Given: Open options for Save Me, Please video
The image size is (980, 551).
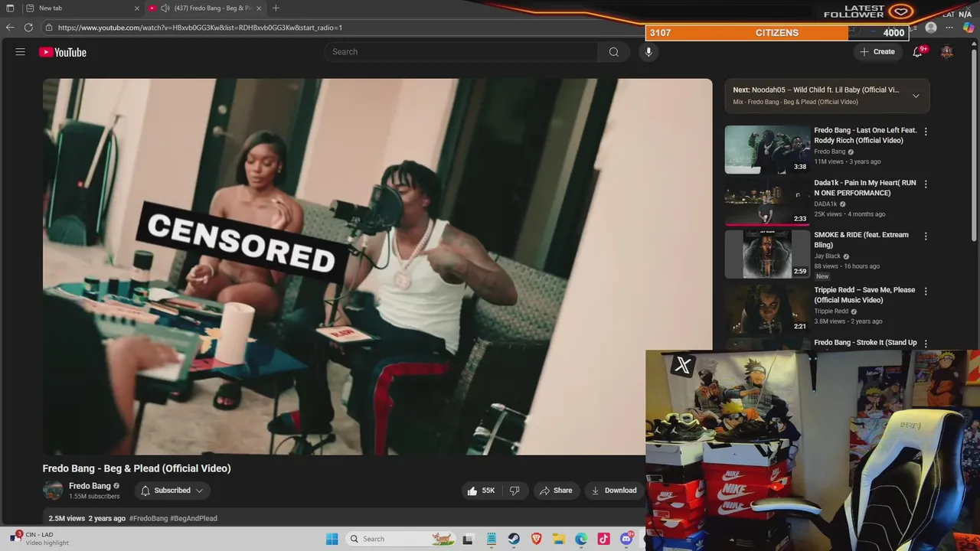Looking at the screenshot, I should 926,292.
